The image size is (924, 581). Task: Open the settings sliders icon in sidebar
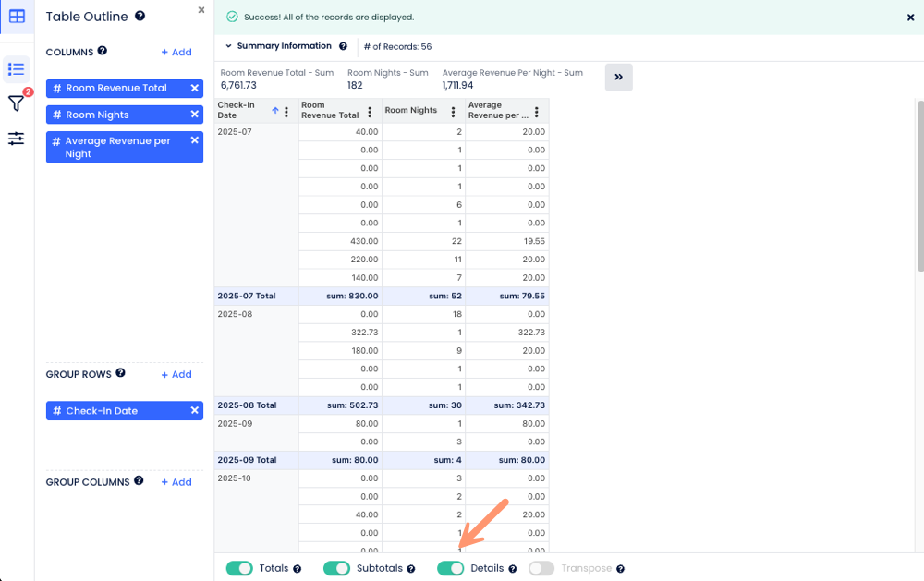coord(17,139)
